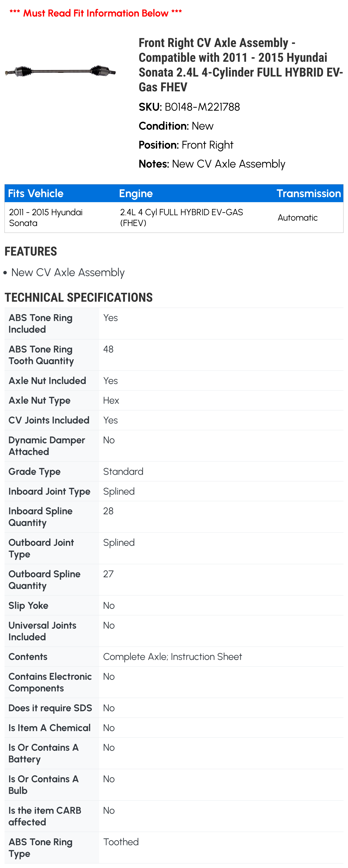The width and height of the screenshot is (348, 868).
Task: Click the Fits Vehicle column header
Action: (x=36, y=193)
